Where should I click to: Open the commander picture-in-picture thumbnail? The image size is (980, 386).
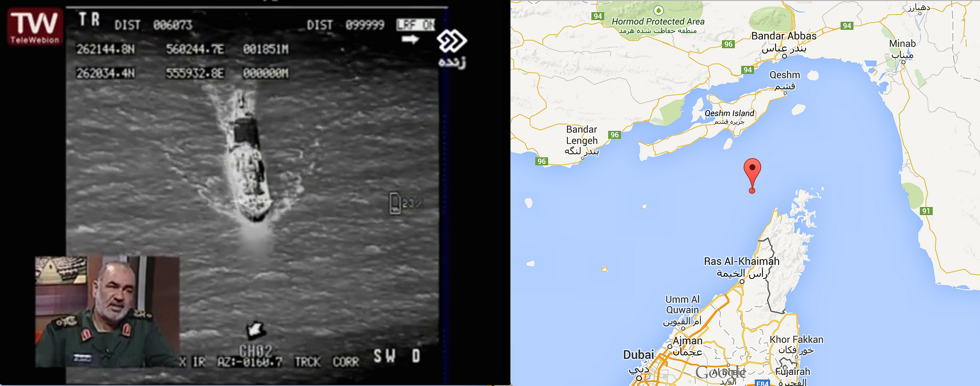coord(107,311)
